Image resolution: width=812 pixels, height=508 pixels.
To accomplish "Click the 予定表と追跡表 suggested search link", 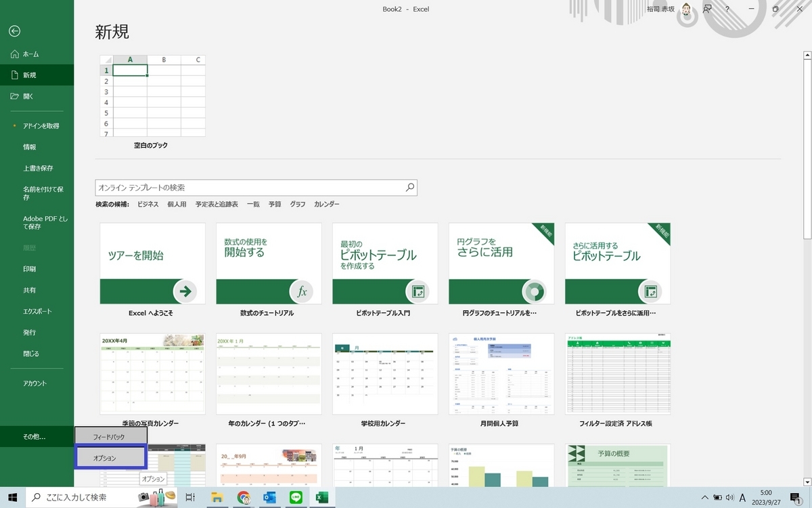I will click(217, 204).
